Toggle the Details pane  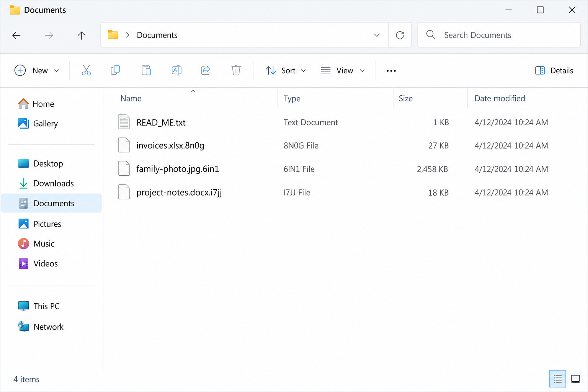554,70
